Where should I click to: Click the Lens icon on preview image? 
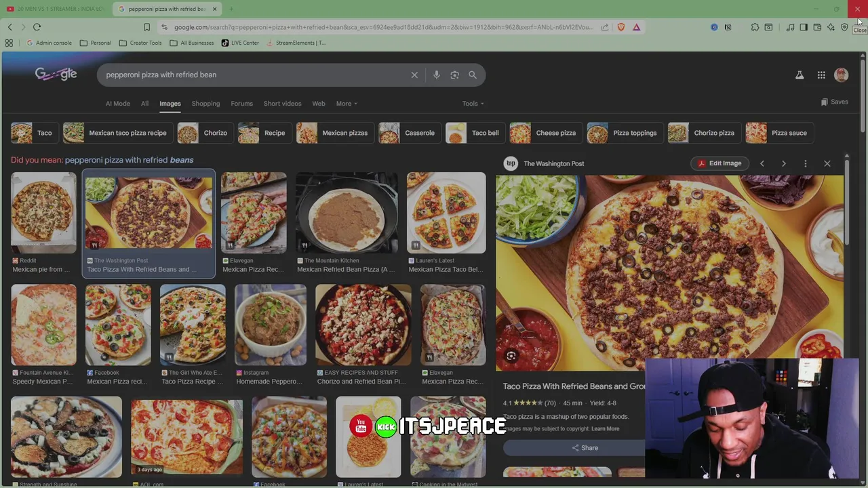tap(511, 356)
